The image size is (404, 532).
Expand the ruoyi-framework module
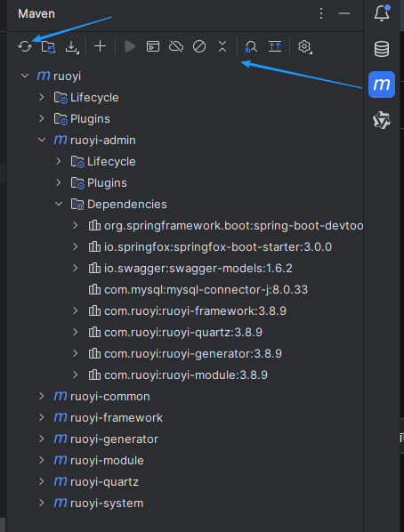coord(42,417)
